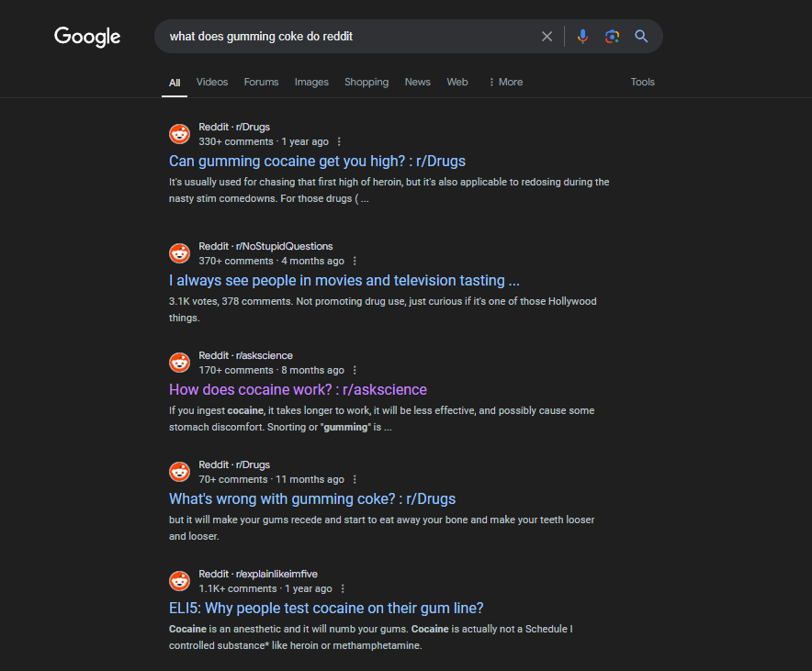This screenshot has height=671, width=812.
Task: Open Google Lens image search icon
Action: pos(612,36)
